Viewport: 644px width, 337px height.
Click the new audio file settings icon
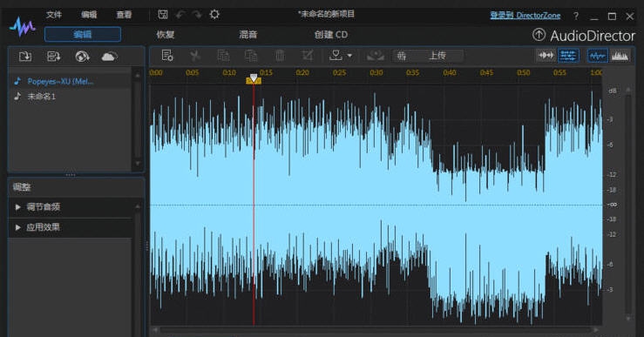pos(167,55)
